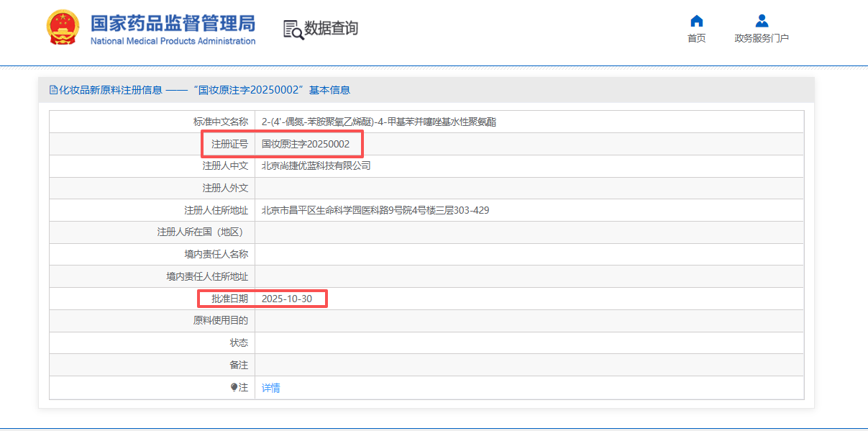Click the registration number 国妆原注字20250002 value
Screen dimensions: 868x431
[306, 144]
